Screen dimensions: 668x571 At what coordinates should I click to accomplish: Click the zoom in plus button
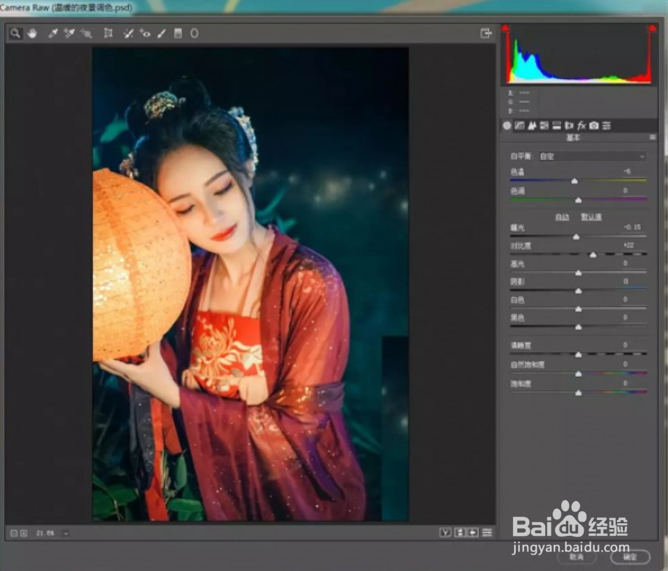coord(24,533)
